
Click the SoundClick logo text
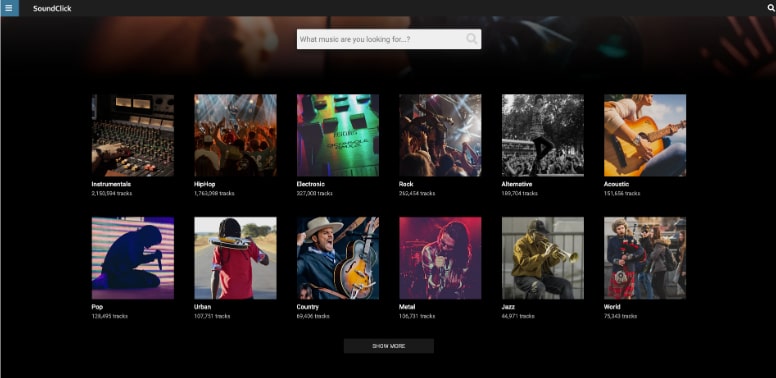point(52,8)
